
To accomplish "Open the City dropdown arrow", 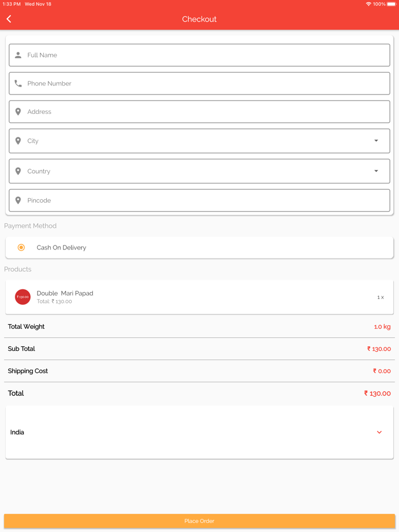I will click(x=376, y=141).
